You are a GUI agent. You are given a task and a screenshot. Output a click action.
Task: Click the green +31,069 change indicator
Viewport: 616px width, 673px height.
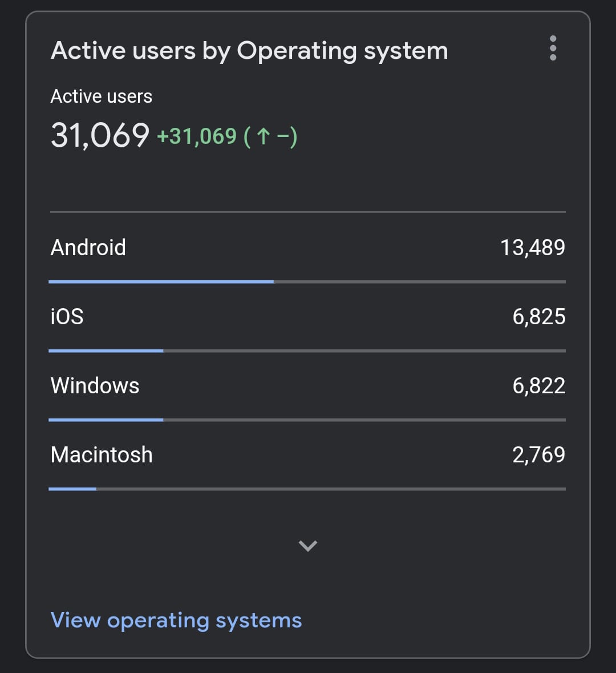coord(196,136)
